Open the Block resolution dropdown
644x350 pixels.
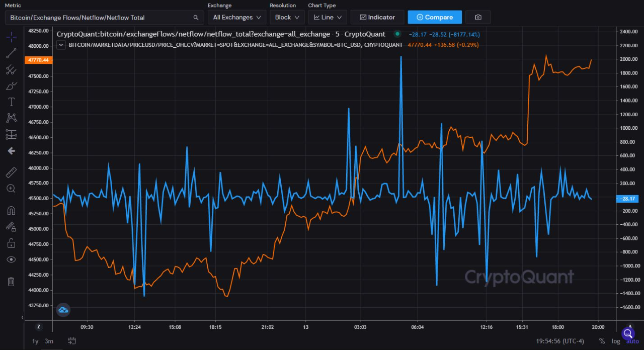coord(287,17)
